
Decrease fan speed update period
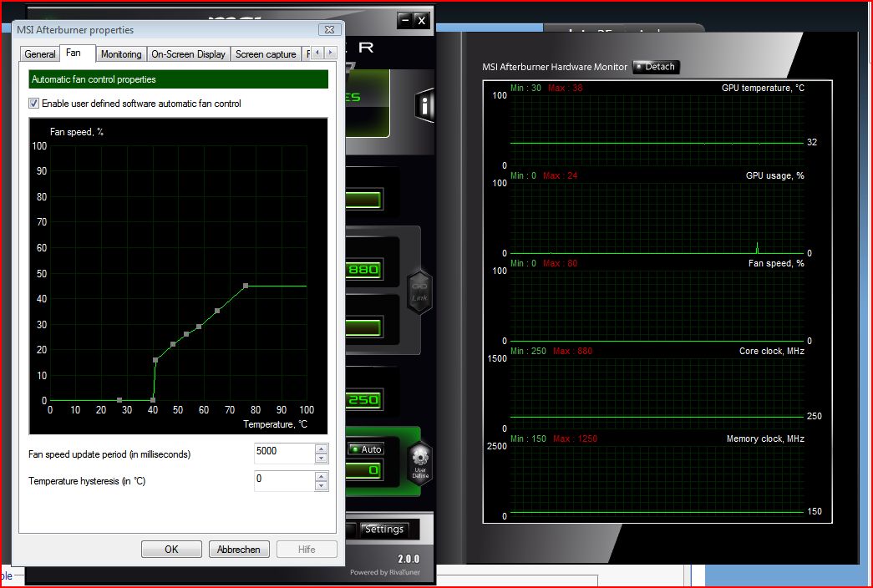[321, 459]
